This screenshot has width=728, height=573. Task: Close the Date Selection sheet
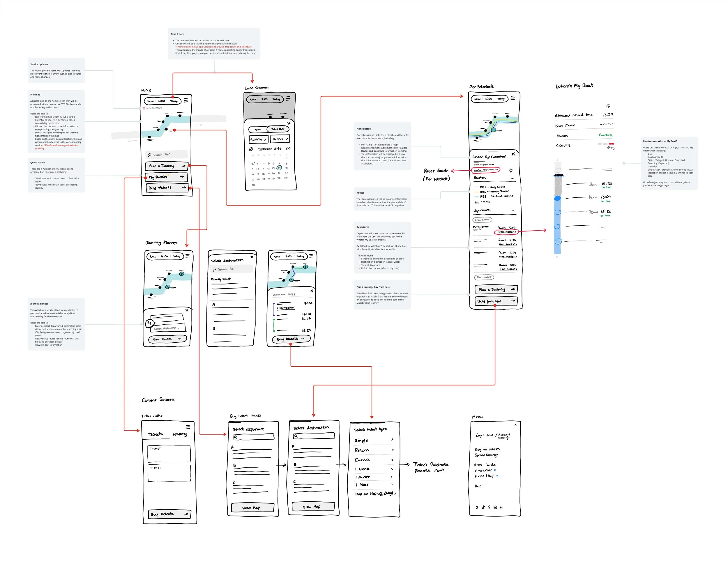(289, 123)
